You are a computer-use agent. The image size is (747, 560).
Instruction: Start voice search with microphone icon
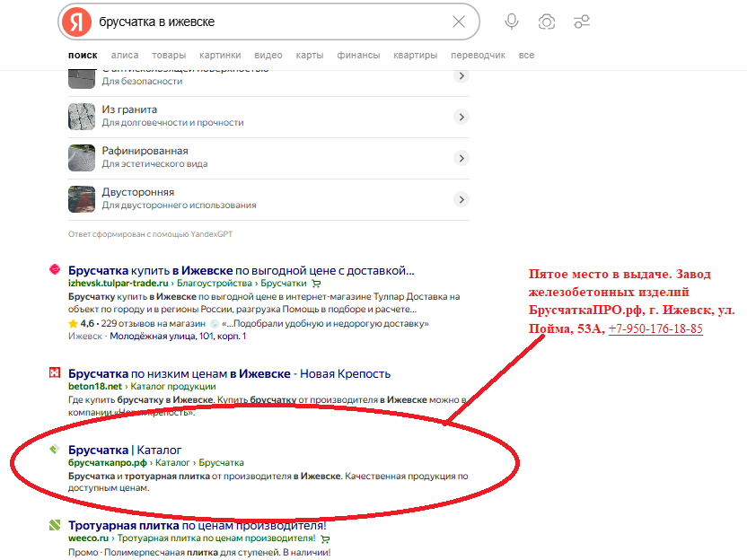(512, 22)
